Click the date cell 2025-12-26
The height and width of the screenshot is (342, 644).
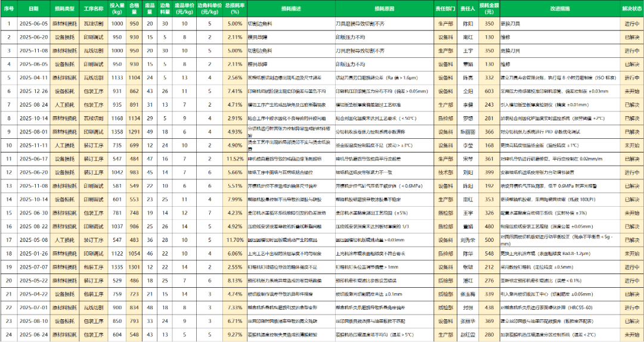pyautogui.click(x=33, y=91)
